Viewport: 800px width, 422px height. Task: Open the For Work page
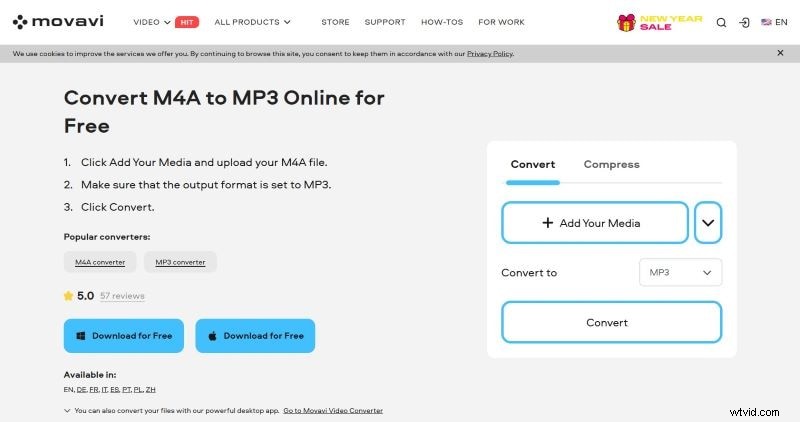click(x=501, y=22)
